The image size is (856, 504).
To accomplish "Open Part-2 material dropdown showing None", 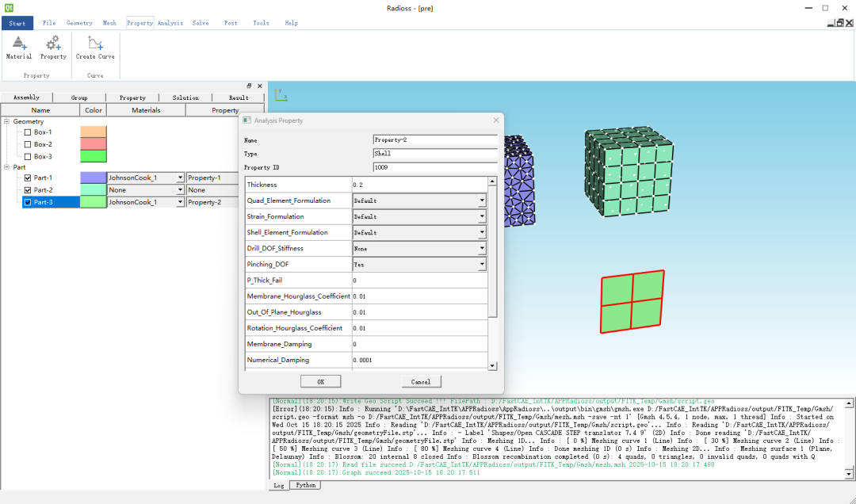I will tap(180, 190).
